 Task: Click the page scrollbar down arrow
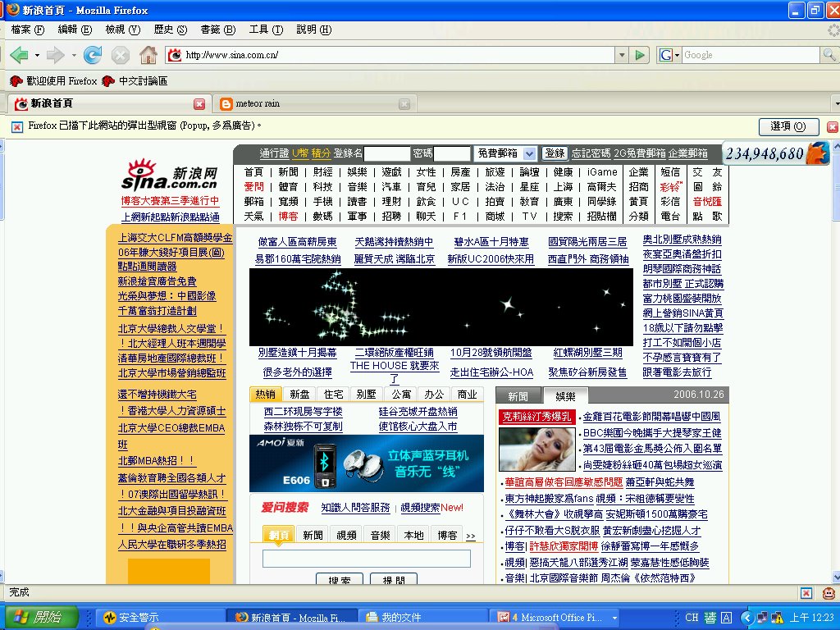tap(836, 577)
